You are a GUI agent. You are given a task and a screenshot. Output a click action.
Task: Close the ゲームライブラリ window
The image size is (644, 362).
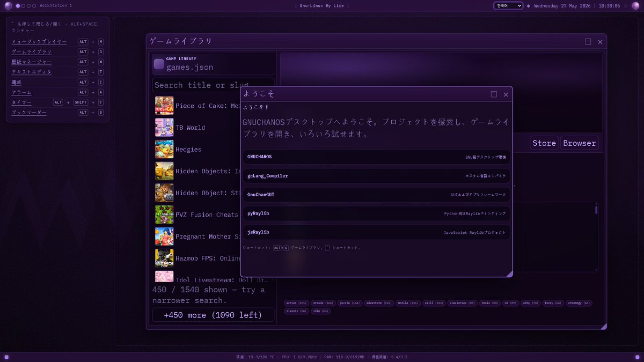coord(600,41)
